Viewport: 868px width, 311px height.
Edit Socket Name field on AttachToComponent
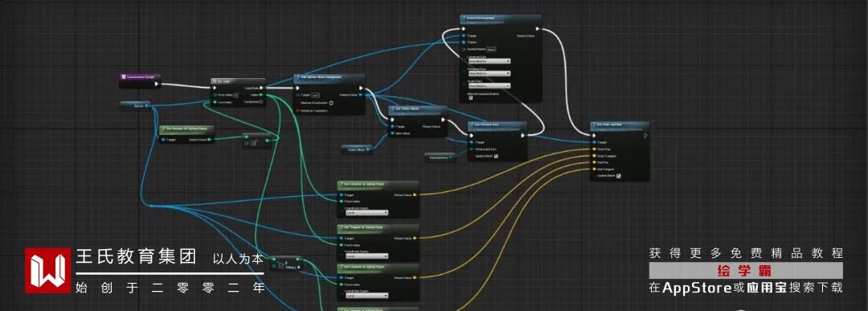[491, 49]
